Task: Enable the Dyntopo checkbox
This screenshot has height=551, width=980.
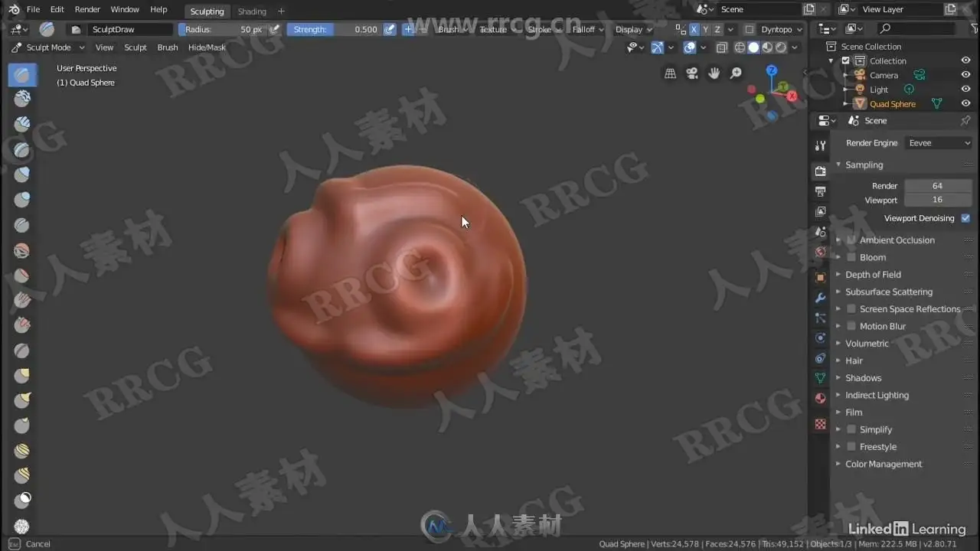Action: [x=749, y=29]
